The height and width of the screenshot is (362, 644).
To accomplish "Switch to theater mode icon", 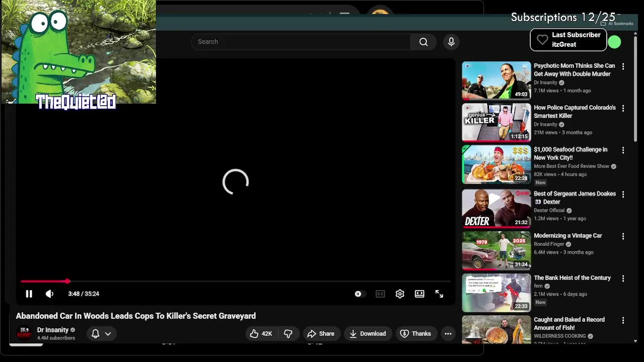I will coord(419,294).
